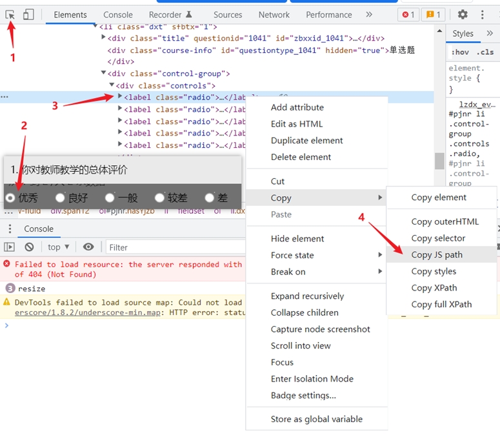The image size is (500, 448).
Task: Show more Styles pane tabs
Action: 490,33
